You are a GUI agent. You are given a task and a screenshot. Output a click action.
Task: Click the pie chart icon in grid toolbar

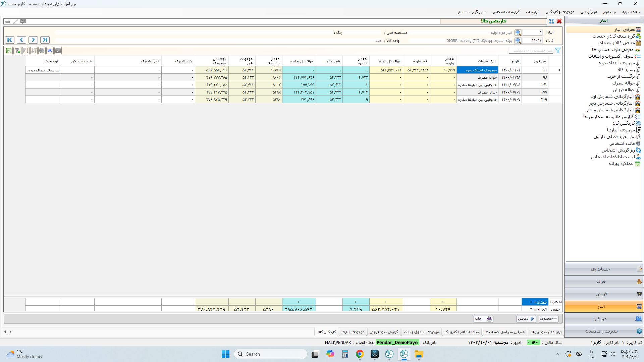pos(42,51)
